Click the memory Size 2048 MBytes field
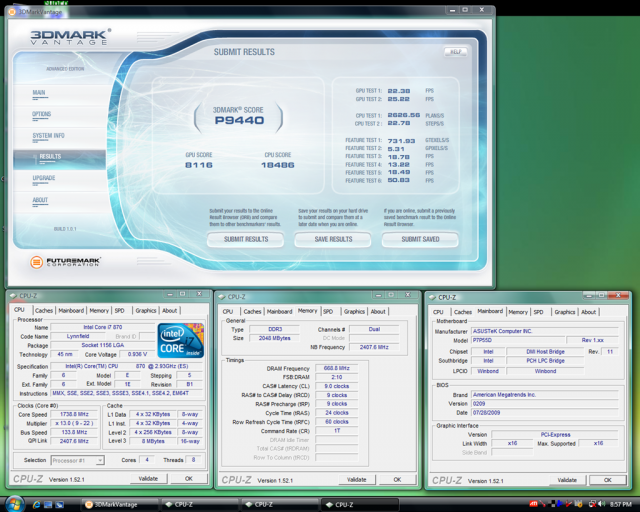This screenshot has height=512, width=640. click(275, 338)
